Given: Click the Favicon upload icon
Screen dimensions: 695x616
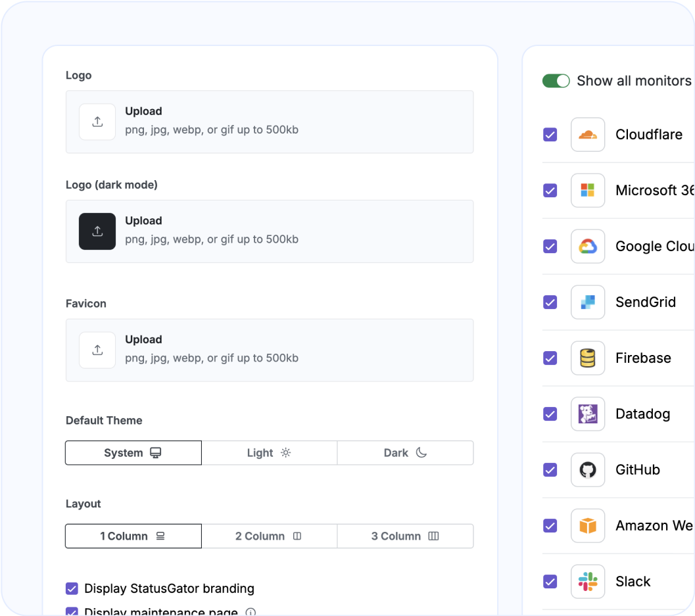Looking at the screenshot, I should pos(97,350).
